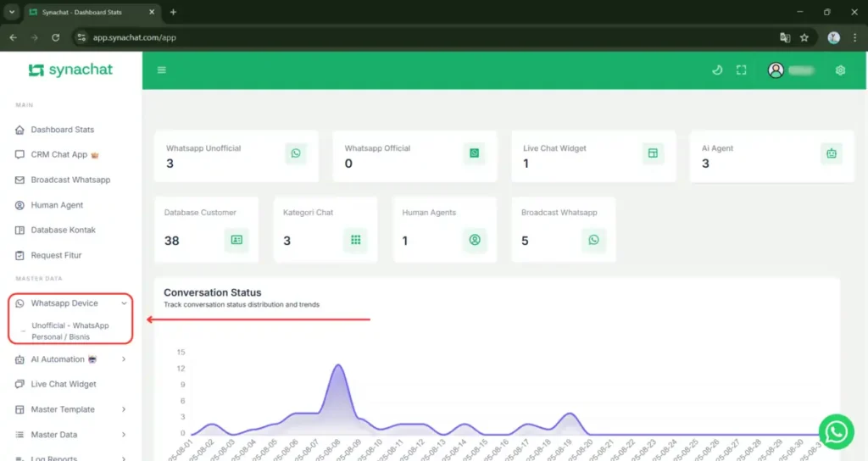Click the Broadcast Whatsapp envelope icon
The width and height of the screenshot is (868, 461).
(20, 180)
